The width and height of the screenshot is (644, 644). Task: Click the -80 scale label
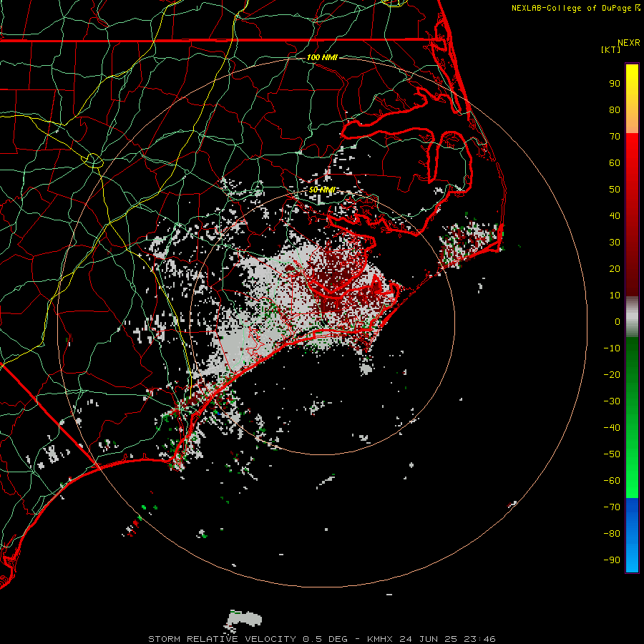coord(612,534)
